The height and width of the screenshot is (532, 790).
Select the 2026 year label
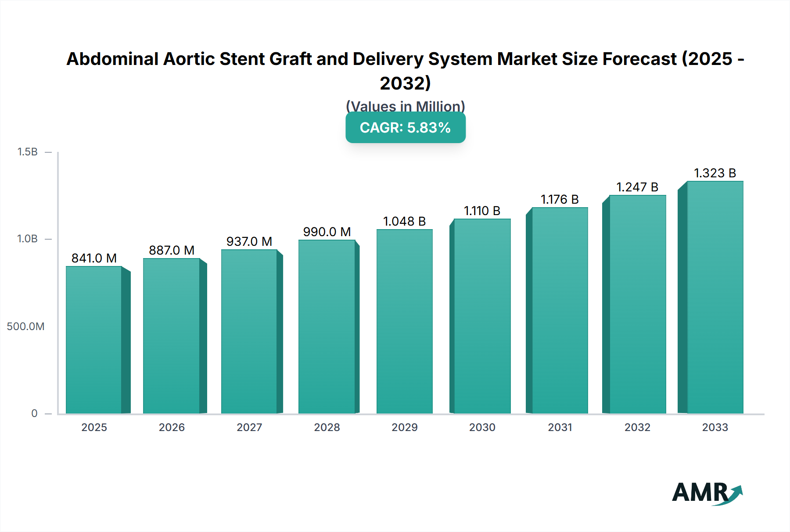click(x=171, y=428)
